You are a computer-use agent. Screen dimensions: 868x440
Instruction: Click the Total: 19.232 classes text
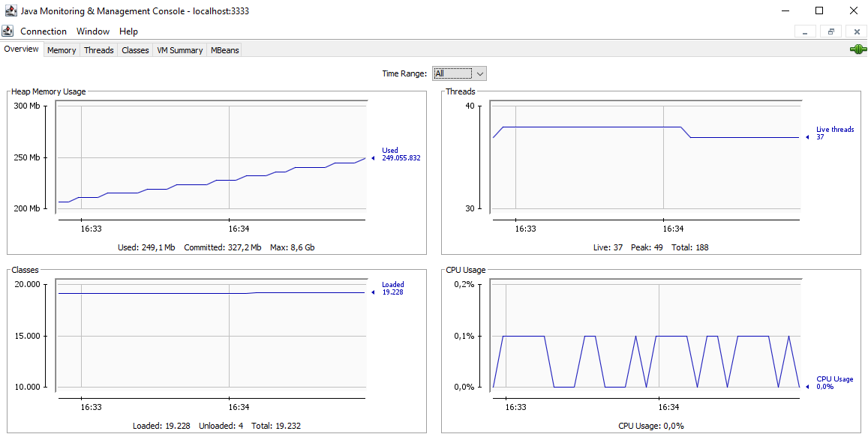pos(276,427)
